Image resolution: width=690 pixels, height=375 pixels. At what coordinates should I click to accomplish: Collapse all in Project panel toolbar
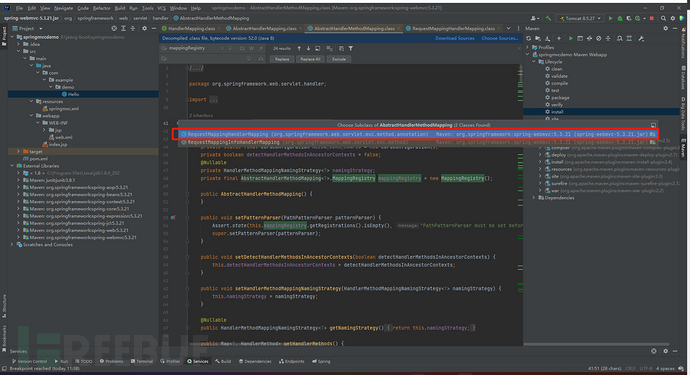132,28
